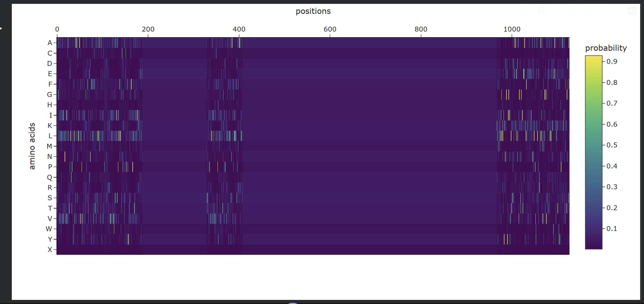Click the amino acid label P

pos(50,167)
